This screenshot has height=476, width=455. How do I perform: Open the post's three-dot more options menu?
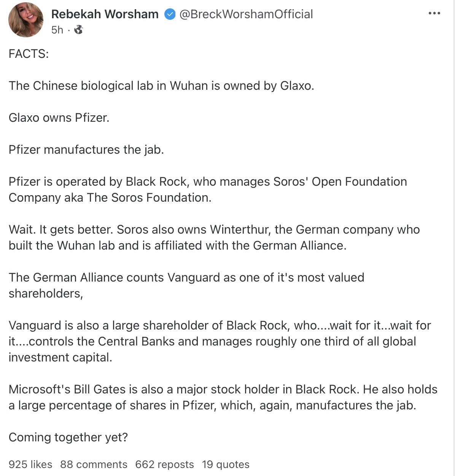tap(434, 13)
